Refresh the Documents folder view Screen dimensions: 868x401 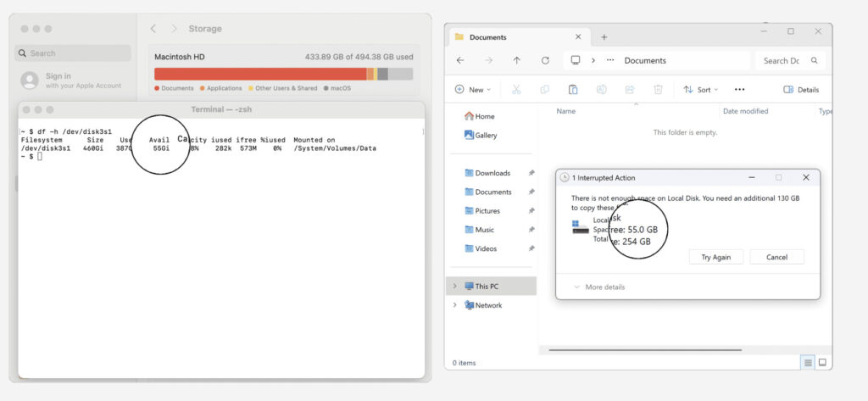tap(545, 60)
